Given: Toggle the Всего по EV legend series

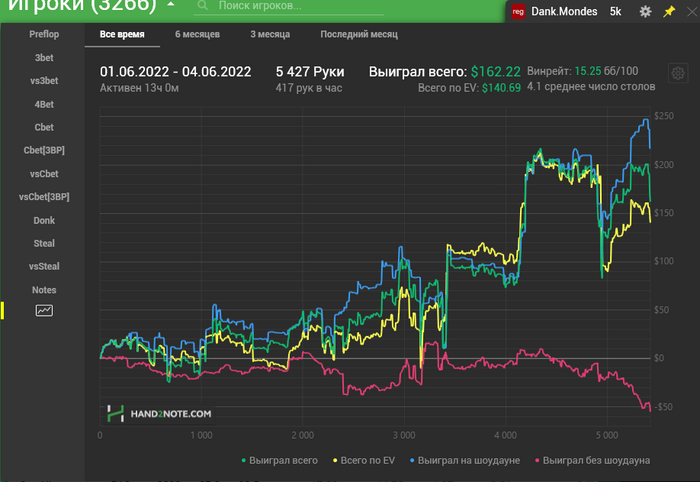Looking at the screenshot, I should 364,460.
